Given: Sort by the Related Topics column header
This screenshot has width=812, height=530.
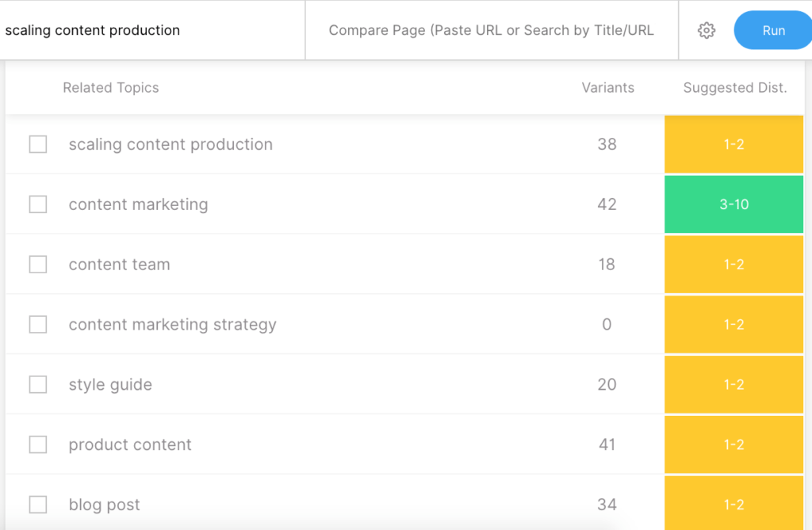Looking at the screenshot, I should tap(111, 88).
